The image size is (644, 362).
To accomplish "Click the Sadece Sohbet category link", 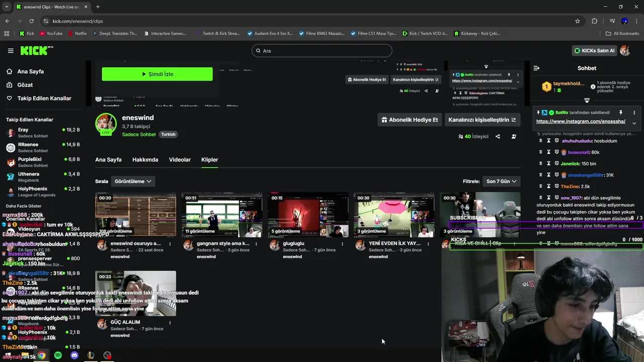I will (x=139, y=134).
